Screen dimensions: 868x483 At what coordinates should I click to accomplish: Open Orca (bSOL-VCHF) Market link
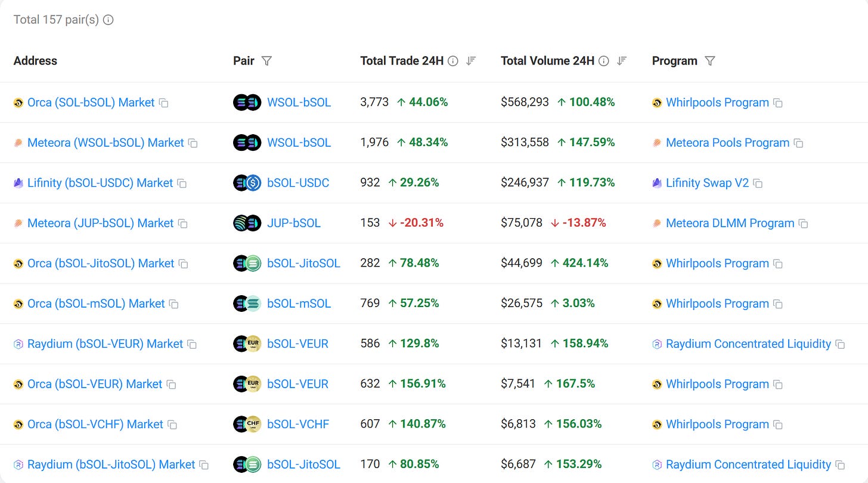pyautogui.click(x=95, y=425)
